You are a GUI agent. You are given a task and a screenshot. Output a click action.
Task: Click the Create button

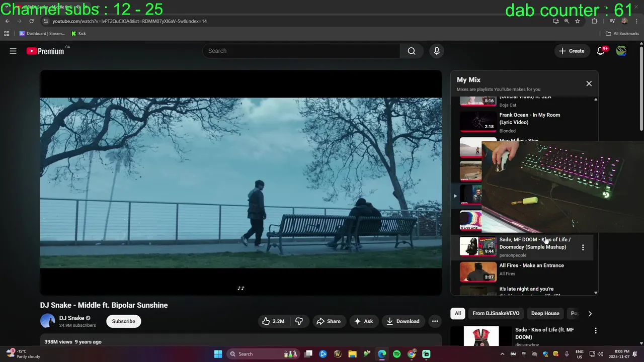(x=572, y=51)
